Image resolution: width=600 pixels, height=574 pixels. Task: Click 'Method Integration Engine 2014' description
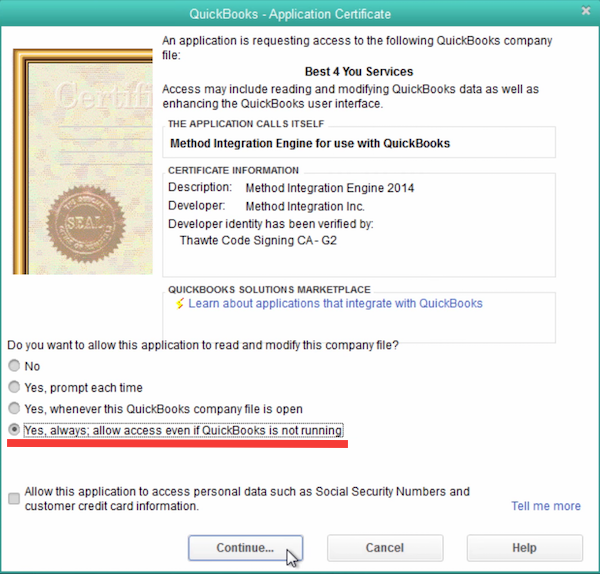[x=330, y=188]
